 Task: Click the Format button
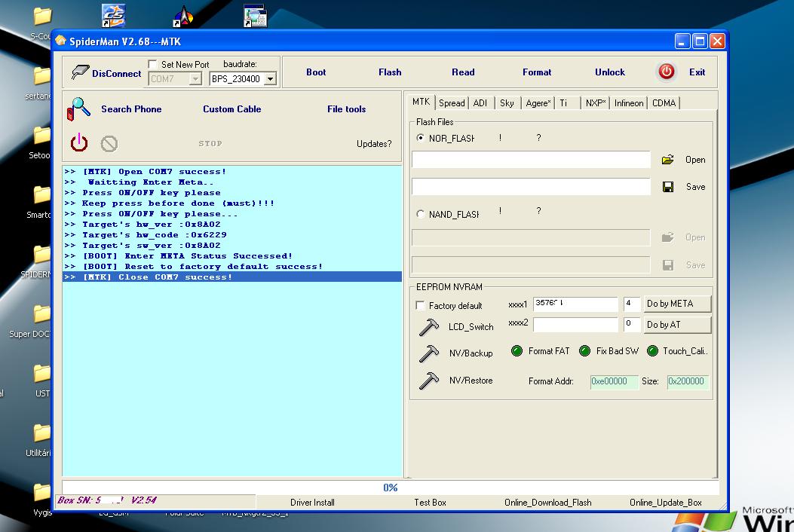(537, 72)
